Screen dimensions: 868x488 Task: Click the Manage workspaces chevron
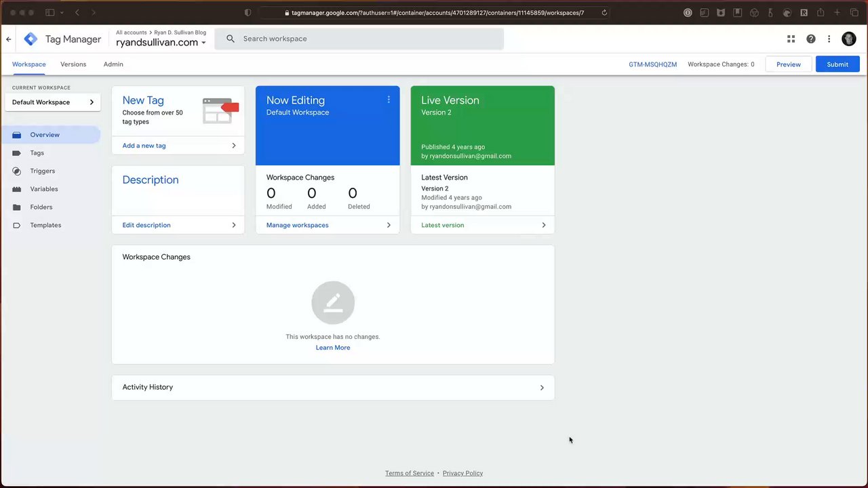point(389,225)
